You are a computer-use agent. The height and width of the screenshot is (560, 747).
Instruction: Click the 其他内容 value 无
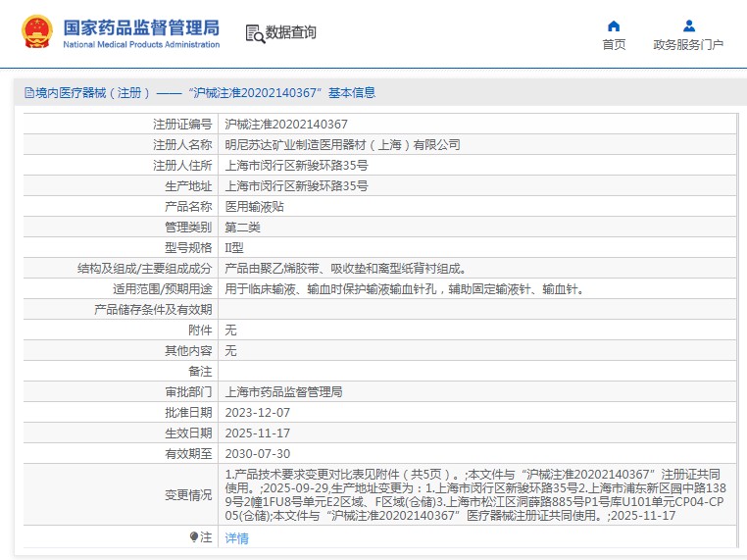230,350
